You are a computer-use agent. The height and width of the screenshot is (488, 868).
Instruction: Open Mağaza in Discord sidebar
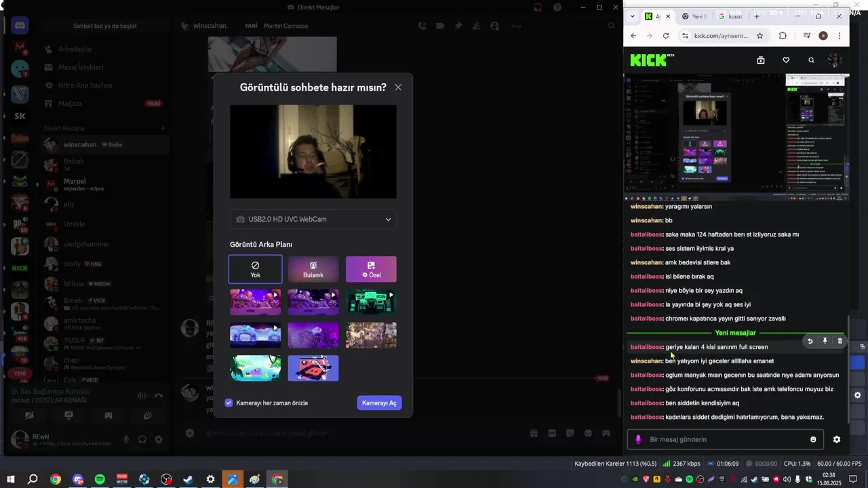pyautogui.click(x=104, y=104)
